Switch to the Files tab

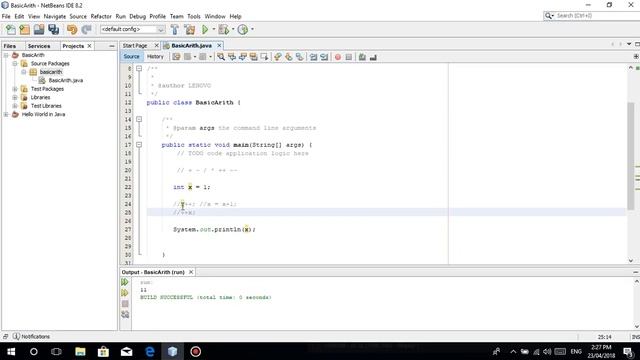coord(10,46)
